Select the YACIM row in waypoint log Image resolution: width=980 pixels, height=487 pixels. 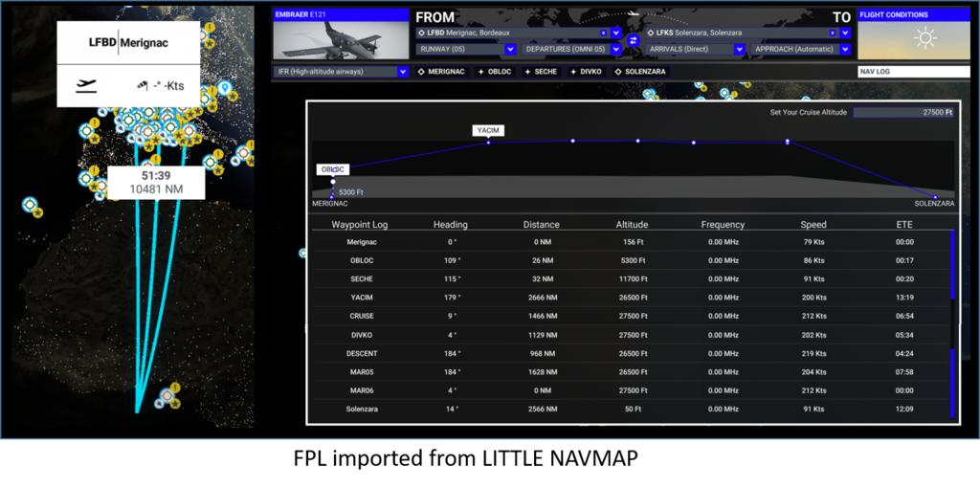pos(632,298)
